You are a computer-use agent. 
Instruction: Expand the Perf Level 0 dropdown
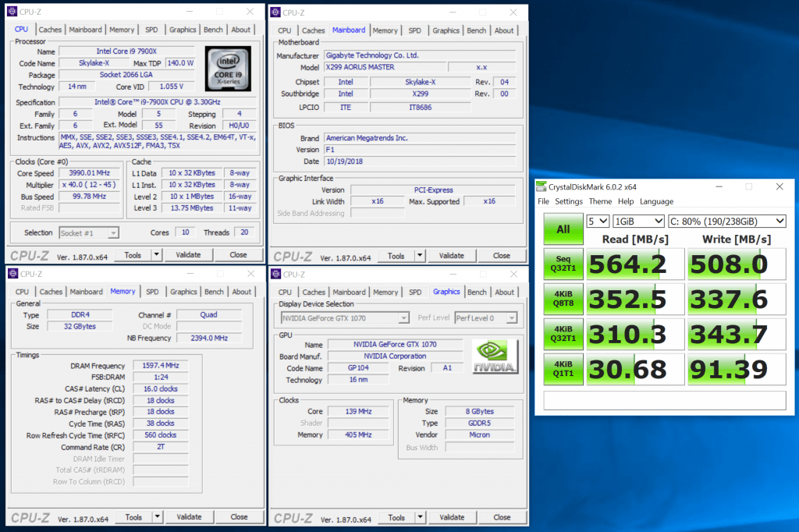pos(485,317)
